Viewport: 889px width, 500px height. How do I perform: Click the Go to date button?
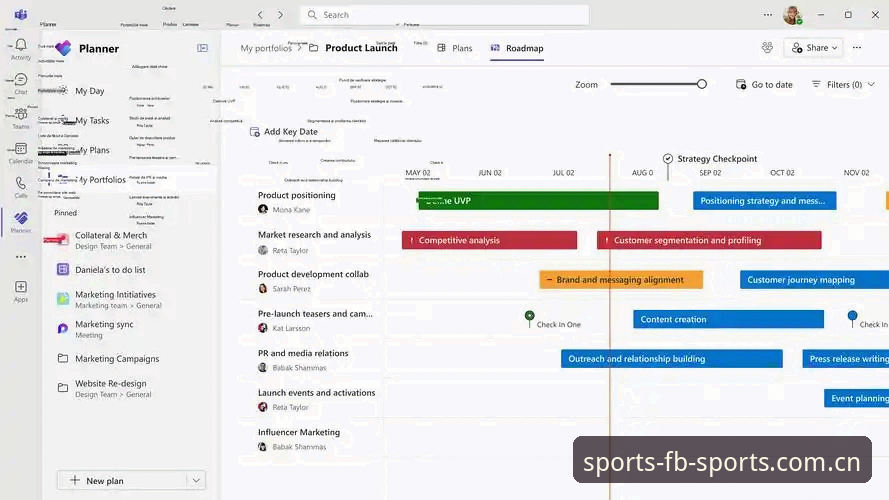click(x=764, y=84)
